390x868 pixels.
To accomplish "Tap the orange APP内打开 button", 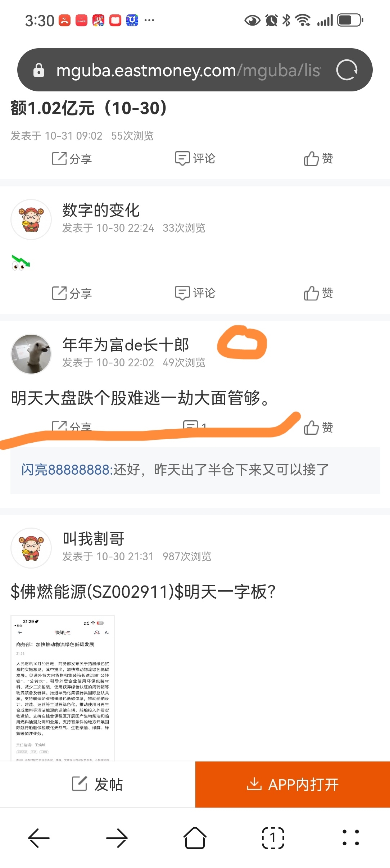I will 292,784.
